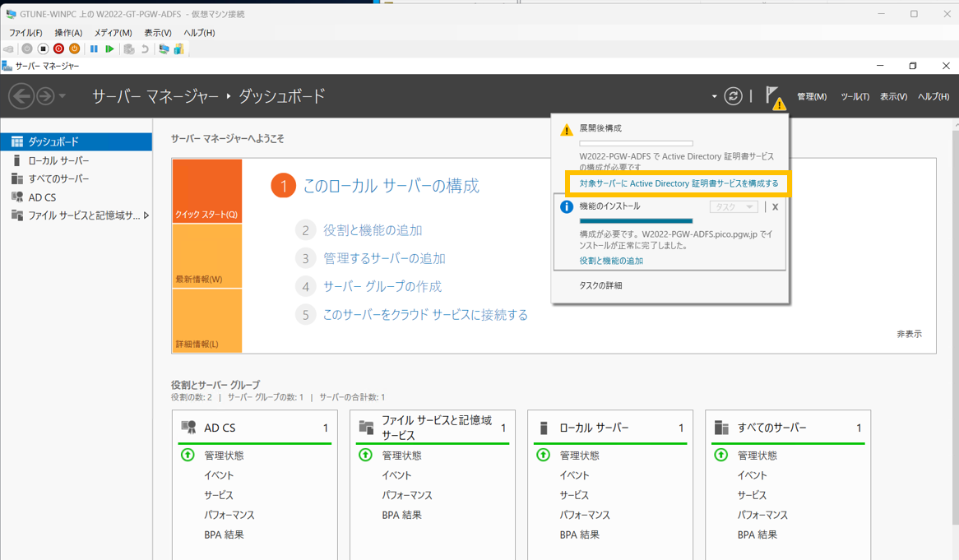Screen dimensions: 959x560
Task: Click link to configure Active Directory 証明書サービス
Action: [x=679, y=183]
